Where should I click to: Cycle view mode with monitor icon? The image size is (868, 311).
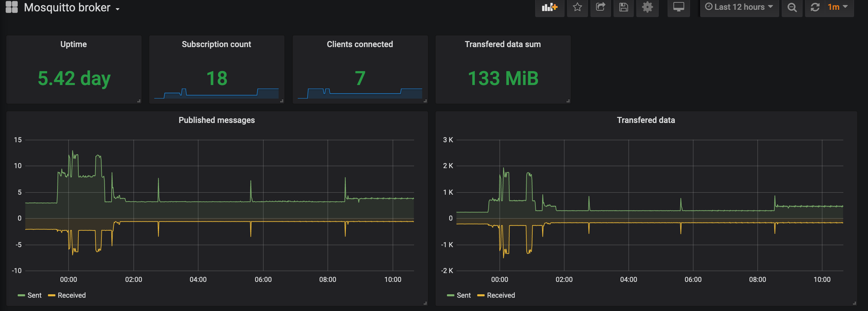679,7
